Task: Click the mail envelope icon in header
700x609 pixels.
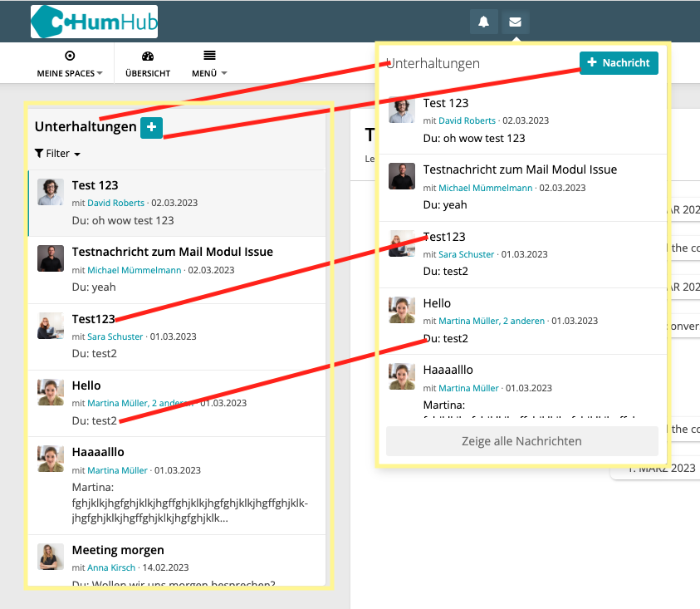Action: pos(515,22)
